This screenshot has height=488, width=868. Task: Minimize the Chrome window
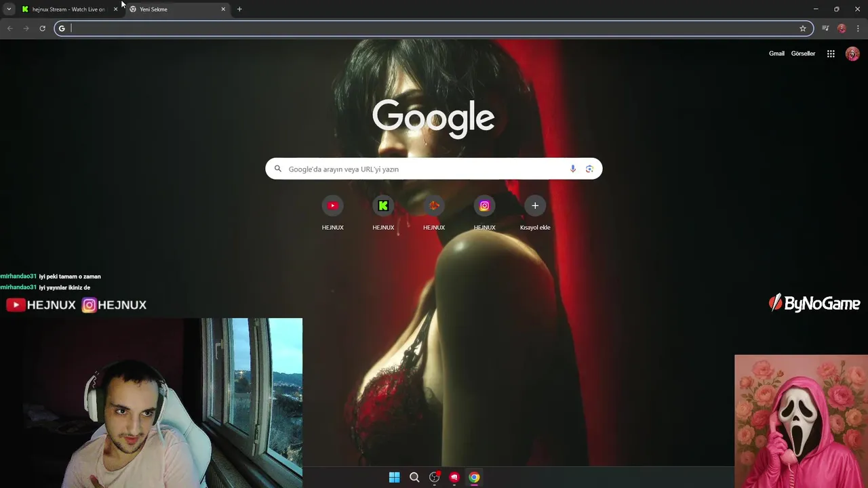[x=816, y=9]
